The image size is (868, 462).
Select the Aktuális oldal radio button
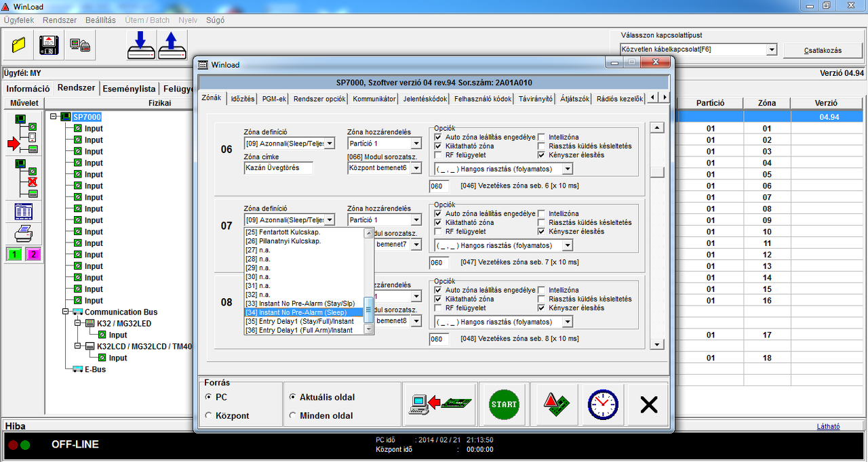(293, 397)
